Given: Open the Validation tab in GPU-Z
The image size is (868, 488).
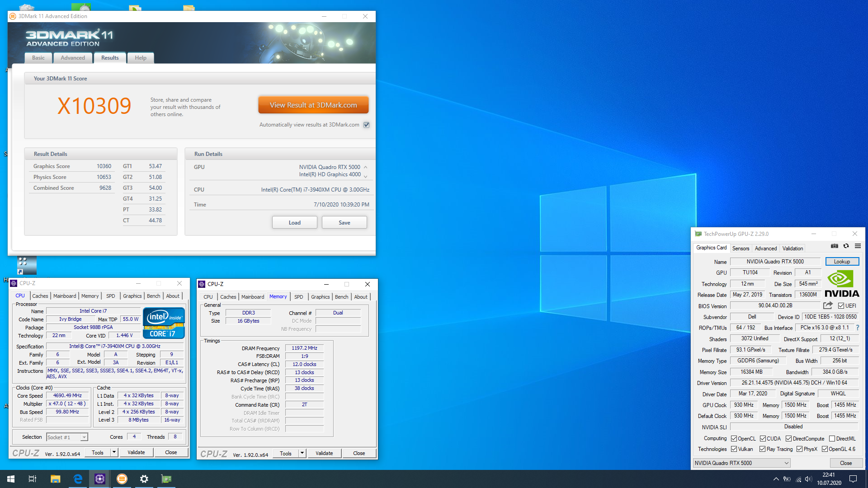Looking at the screenshot, I should tap(793, 249).
